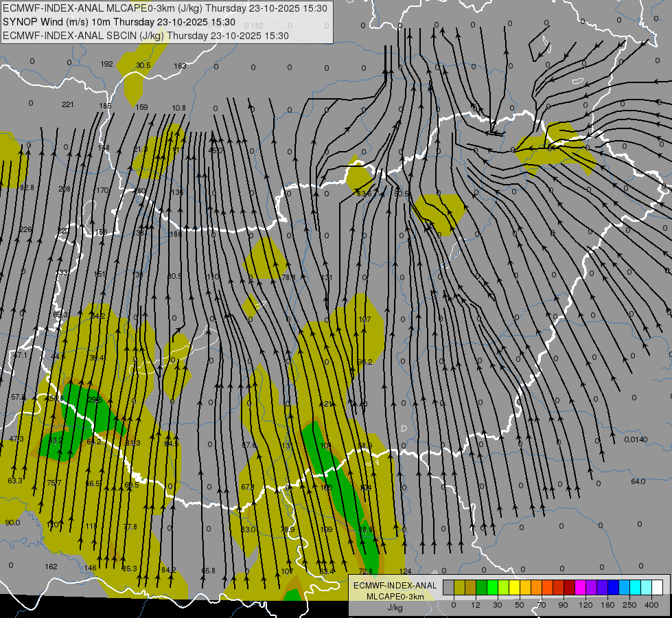Click the map value 96.2
This screenshot has height=618, width=672.
coord(364,362)
